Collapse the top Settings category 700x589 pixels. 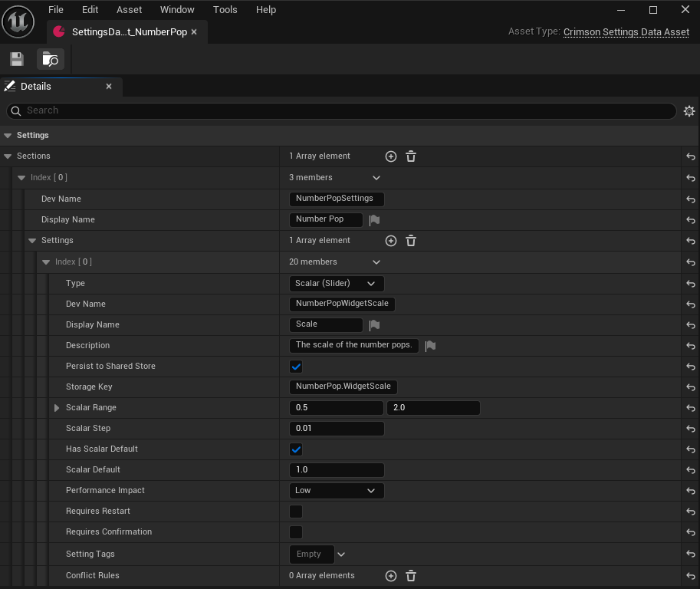pyautogui.click(x=8, y=135)
